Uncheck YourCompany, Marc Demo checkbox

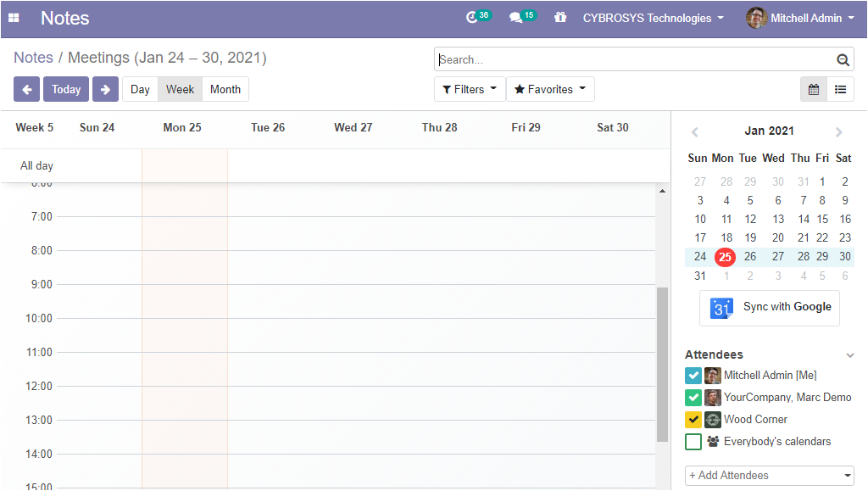(x=693, y=398)
